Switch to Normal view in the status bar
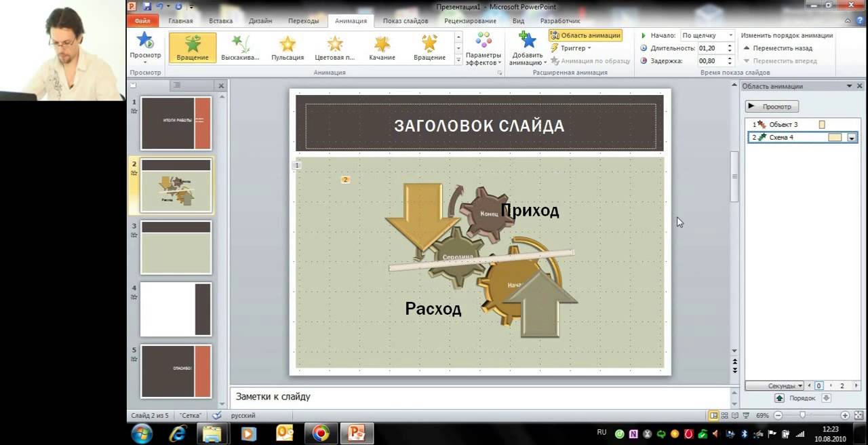Viewport: 868px width, 445px height. click(713, 415)
